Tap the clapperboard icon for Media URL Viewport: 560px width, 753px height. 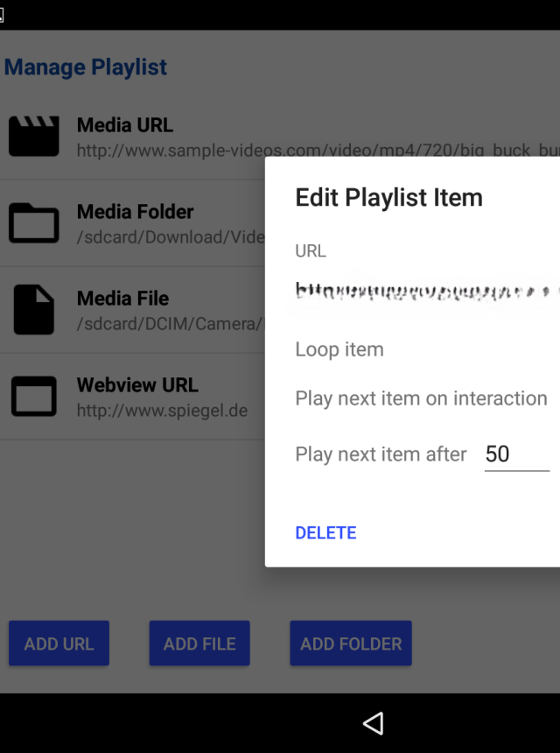33,137
